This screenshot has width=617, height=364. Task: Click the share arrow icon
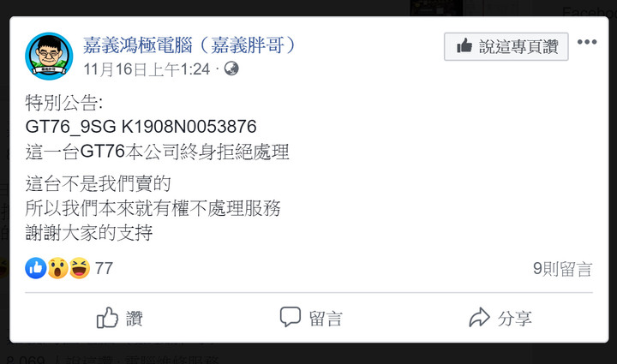tap(479, 317)
